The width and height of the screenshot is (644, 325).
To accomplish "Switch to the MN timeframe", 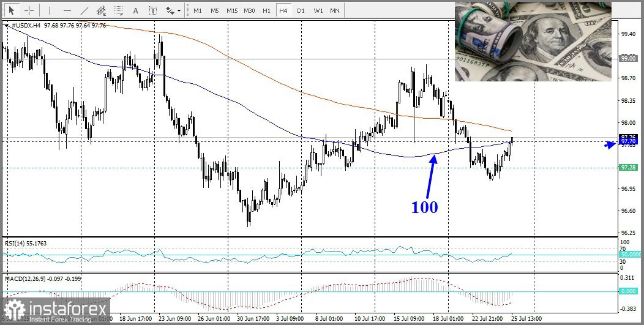I will [335, 10].
